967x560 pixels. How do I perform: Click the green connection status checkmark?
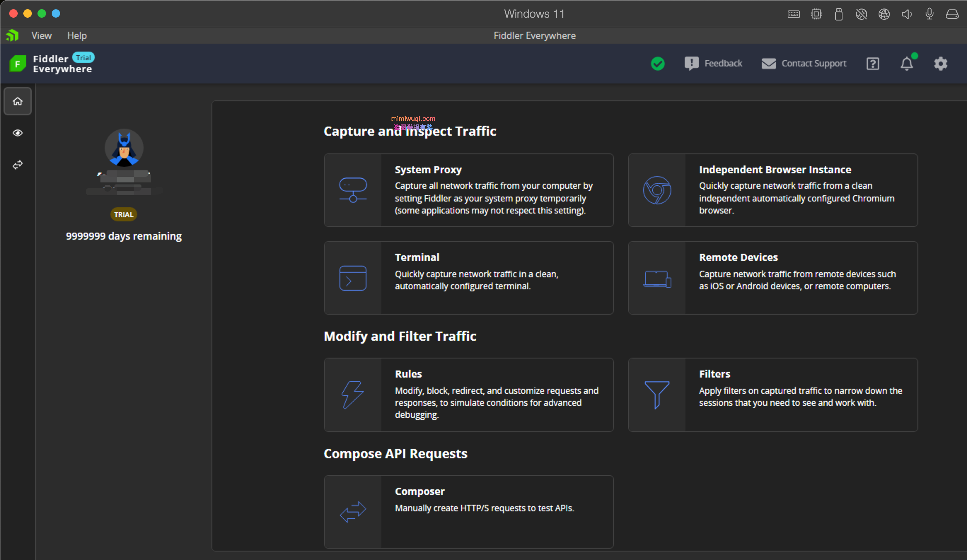pos(658,64)
